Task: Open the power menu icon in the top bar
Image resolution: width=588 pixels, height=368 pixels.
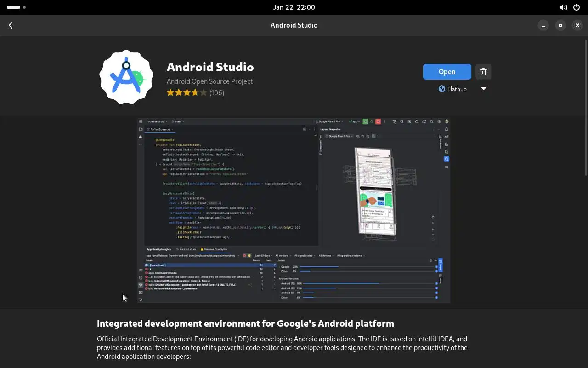Action: pos(576,7)
